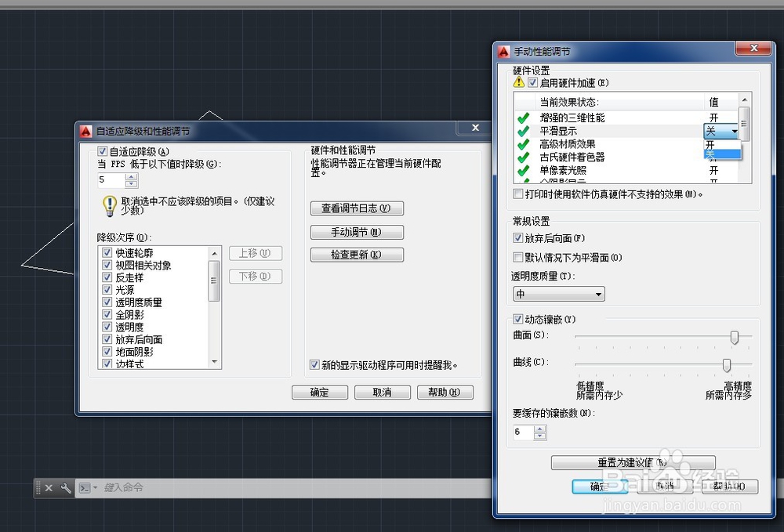Toggle 动态镶嵌 checkbox
The image size is (784, 532).
[518, 319]
